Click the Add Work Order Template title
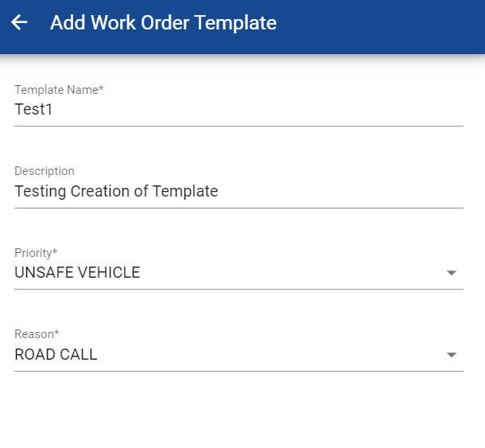 tap(163, 23)
